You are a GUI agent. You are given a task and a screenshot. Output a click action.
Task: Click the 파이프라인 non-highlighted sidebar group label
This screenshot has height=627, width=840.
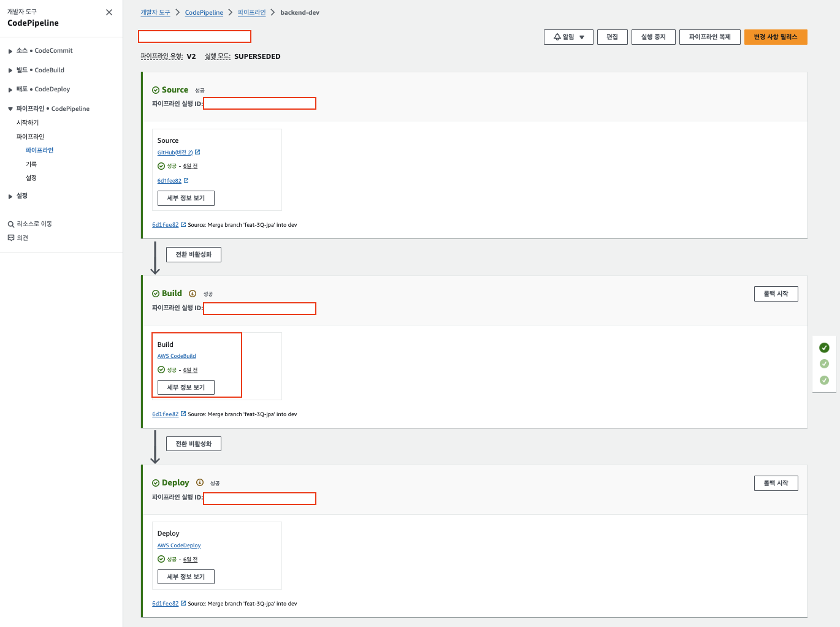30,137
